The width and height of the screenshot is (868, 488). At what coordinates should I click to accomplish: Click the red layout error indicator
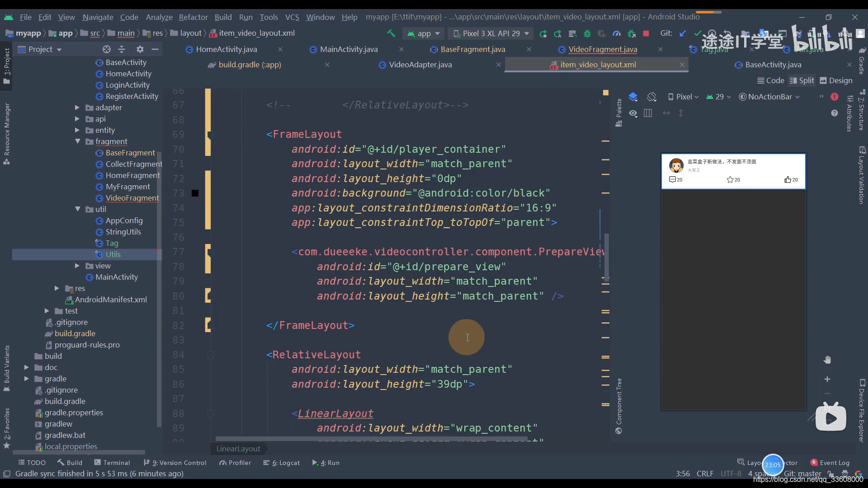pos(835,97)
